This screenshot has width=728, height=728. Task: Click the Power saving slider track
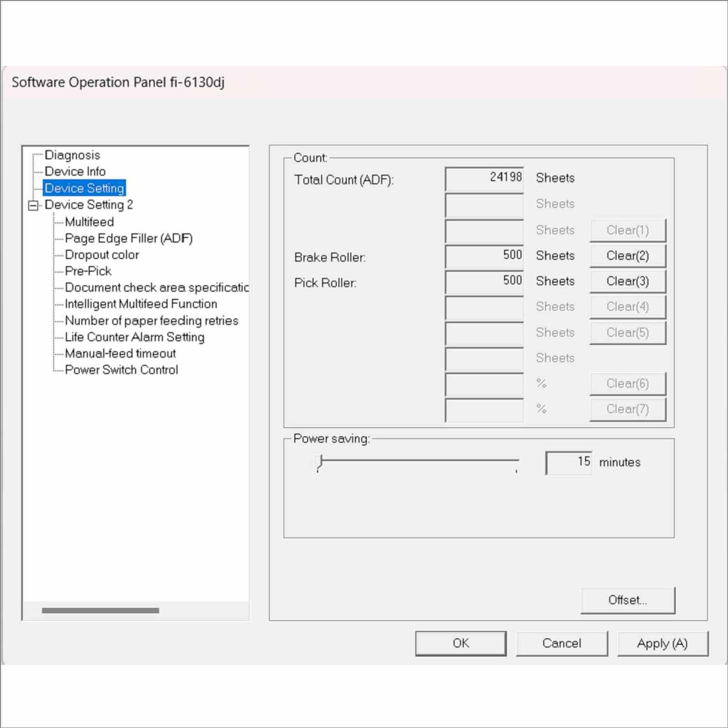[419, 460]
